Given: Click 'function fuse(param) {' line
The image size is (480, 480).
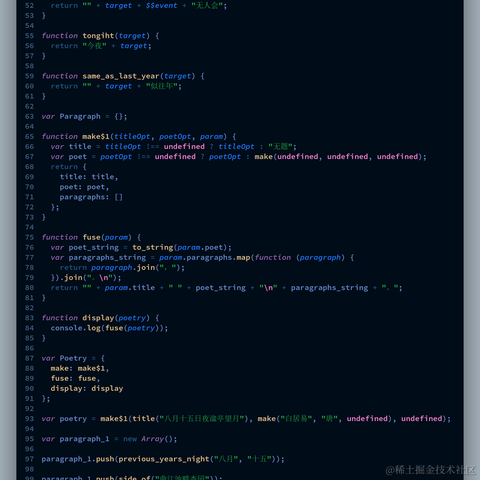Looking at the screenshot, I should click(91, 237).
